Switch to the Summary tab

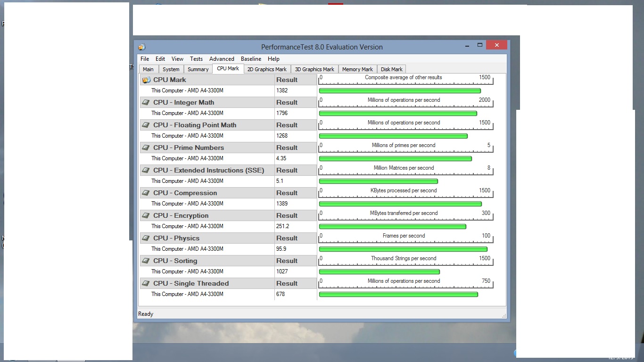pyautogui.click(x=198, y=69)
